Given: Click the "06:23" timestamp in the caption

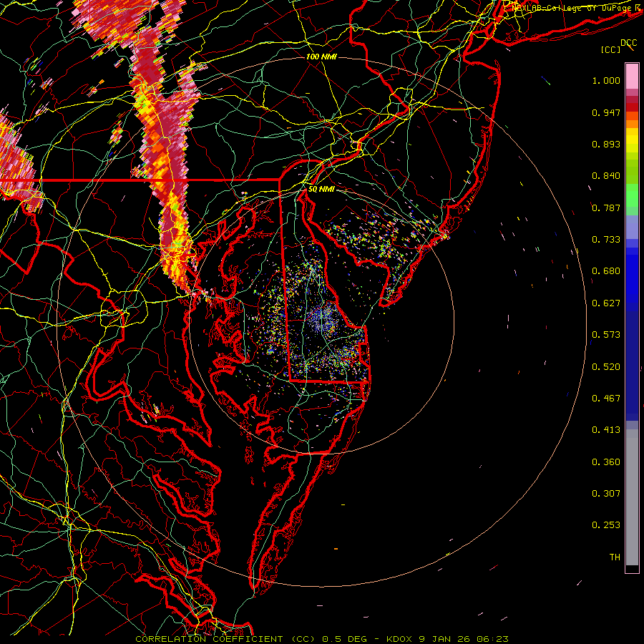Looking at the screenshot, I should pyautogui.click(x=492, y=639).
